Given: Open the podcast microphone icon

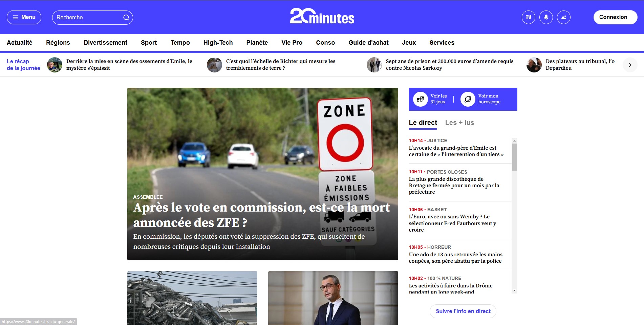Looking at the screenshot, I should [x=546, y=17].
